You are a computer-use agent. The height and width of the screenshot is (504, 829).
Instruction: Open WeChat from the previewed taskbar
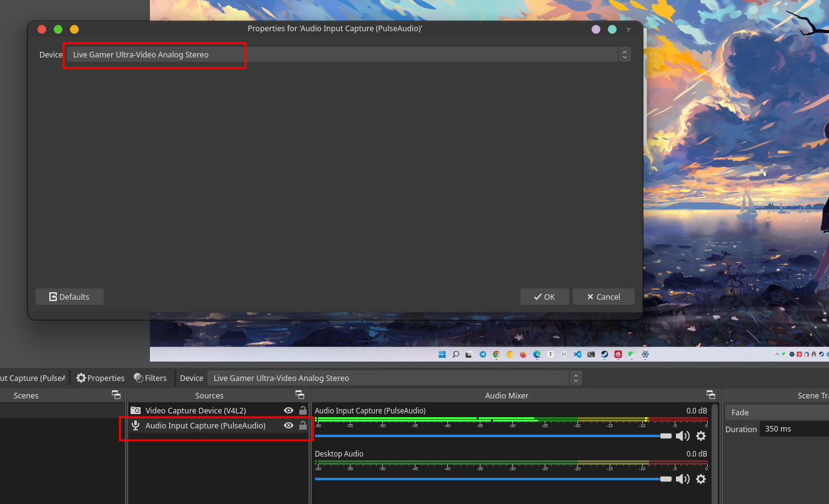(x=632, y=354)
